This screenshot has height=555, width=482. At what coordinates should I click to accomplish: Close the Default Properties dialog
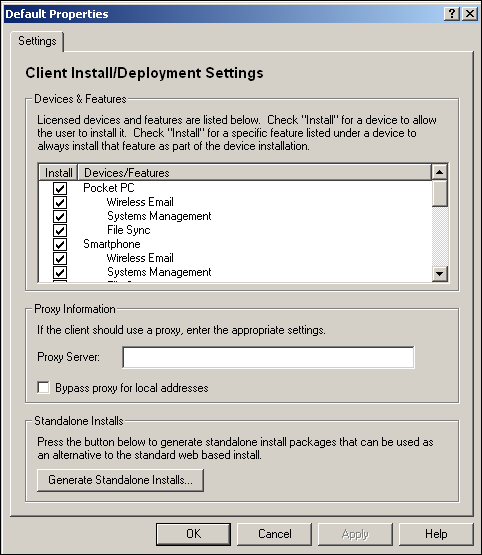coord(470,14)
